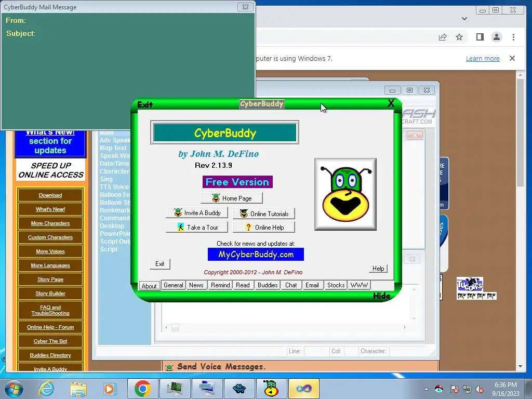Click the CyberBuddy character mascot picture
Image resolution: width=532 pixels, height=399 pixels.
(345, 194)
